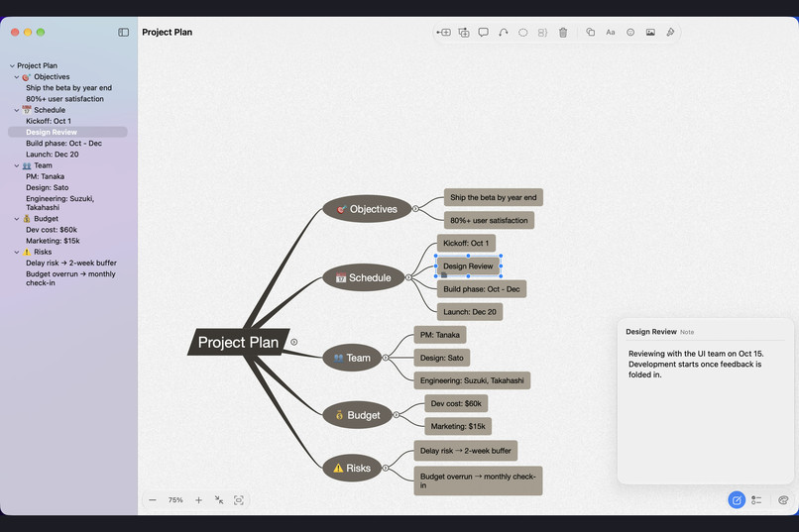Click 'Delay risk → 2-week buffer' canvas topic
This screenshot has height=532, width=799.
[x=465, y=451]
